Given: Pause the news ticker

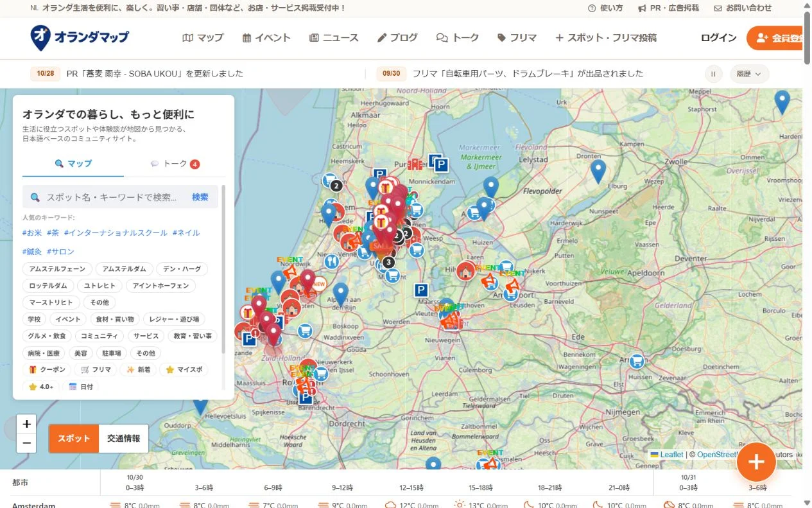Looking at the screenshot, I should click(x=713, y=74).
